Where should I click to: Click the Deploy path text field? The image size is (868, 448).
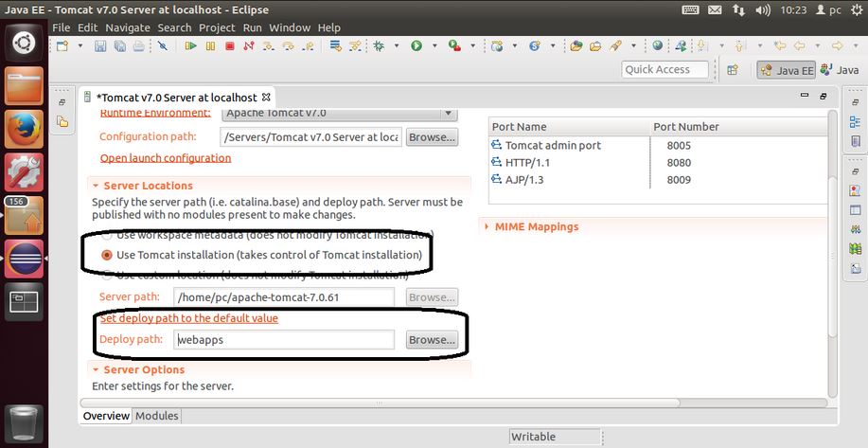(283, 339)
